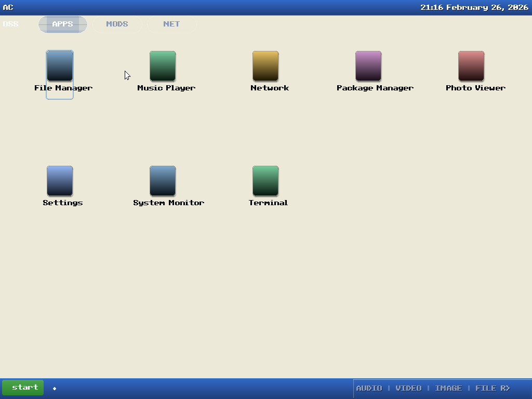Select the NET tab

(x=171, y=24)
